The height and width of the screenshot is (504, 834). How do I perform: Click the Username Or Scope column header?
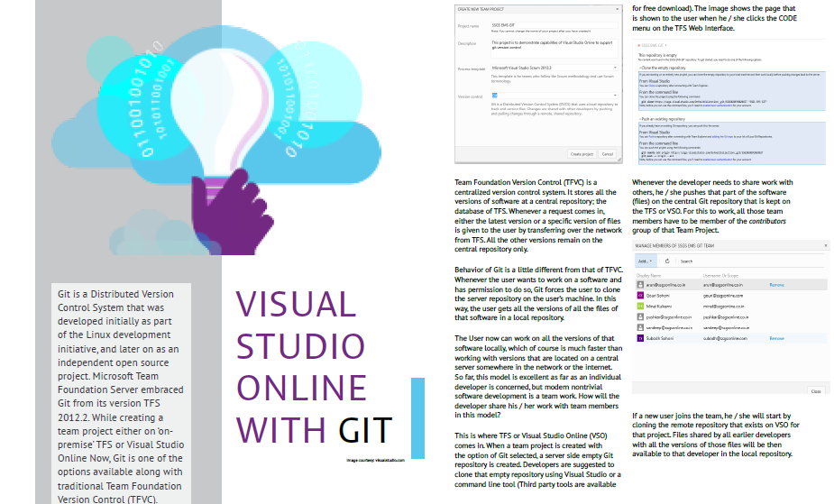(720, 275)
